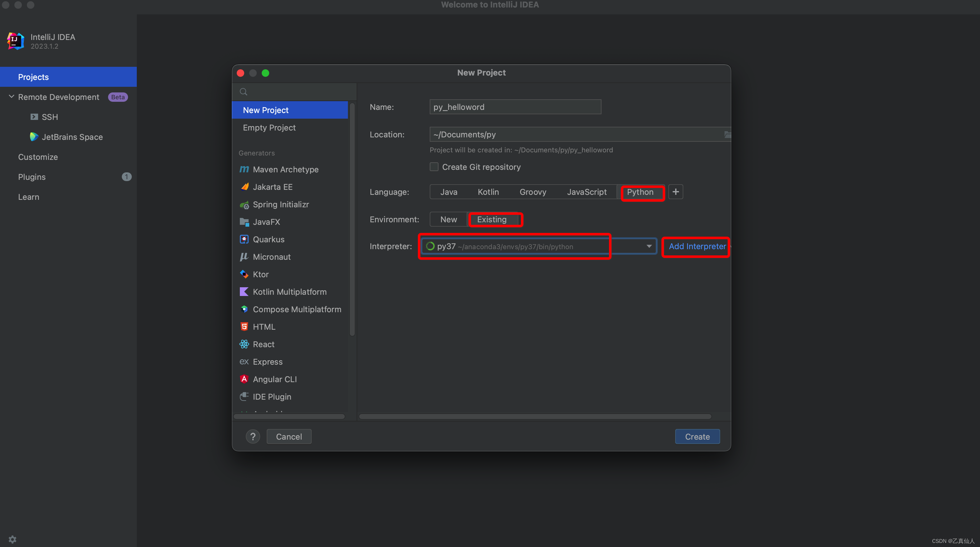Click the Add Interpreter button
The height and width of the screenshot is (547, 980).
tap(697, 246)
